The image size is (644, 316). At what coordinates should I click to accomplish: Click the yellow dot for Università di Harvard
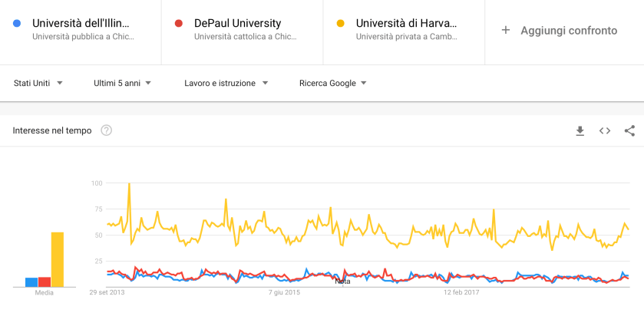[x=341, y=23]
